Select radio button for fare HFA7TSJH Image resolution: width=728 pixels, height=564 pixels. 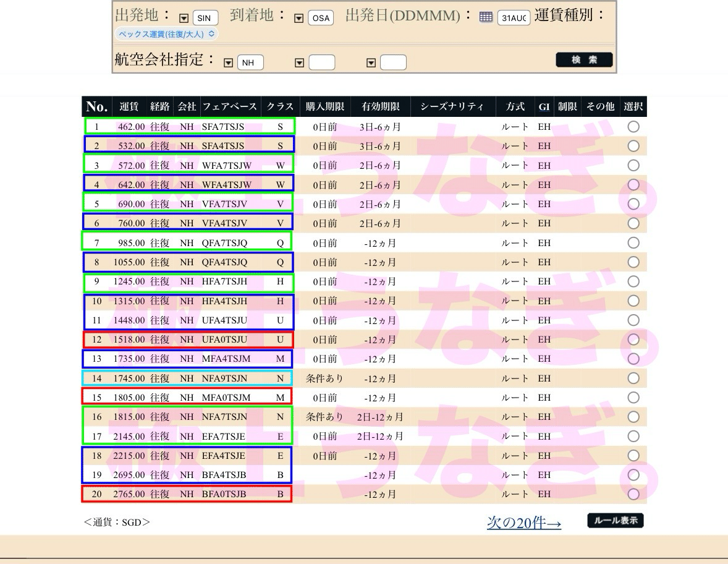coord(633,281)
